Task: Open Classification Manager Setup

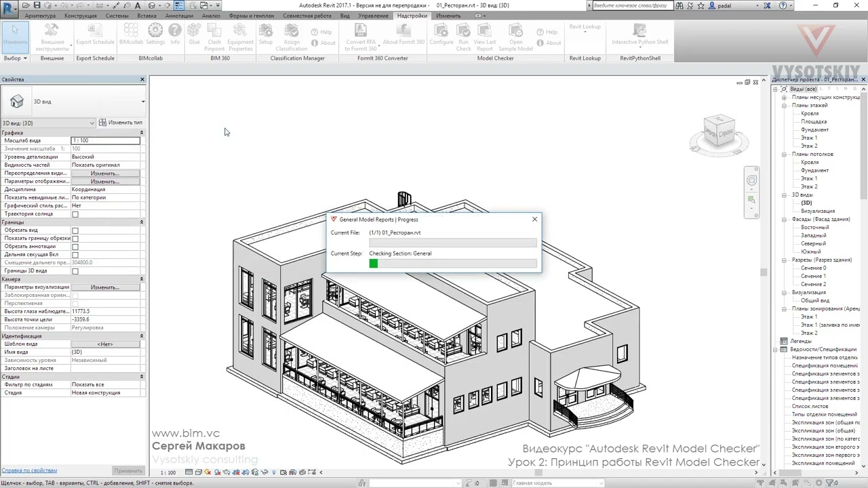Action: coord(266,35)
